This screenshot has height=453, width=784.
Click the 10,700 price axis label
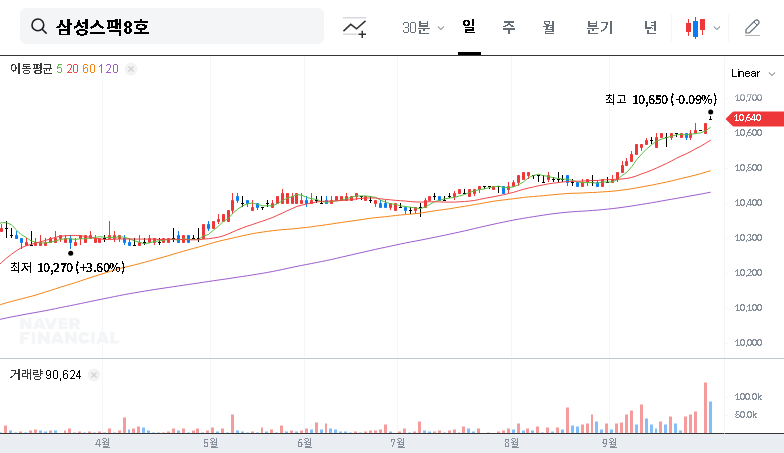coord(748,98)
